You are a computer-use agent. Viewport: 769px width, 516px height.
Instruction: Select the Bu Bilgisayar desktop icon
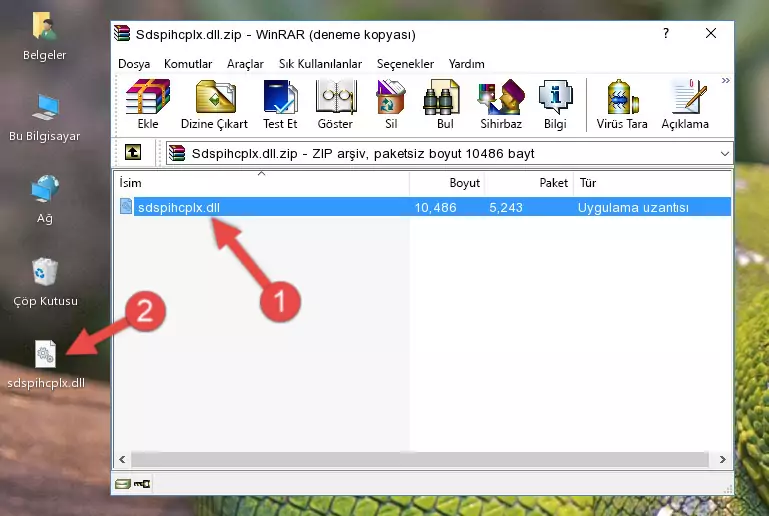coord(44,118)
